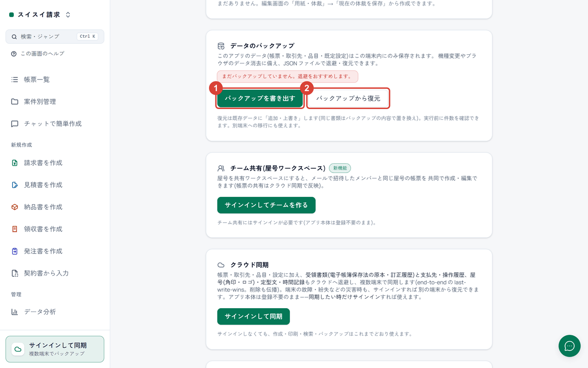Click the データのバックアップ heading text
The width and height of the screenshot is (588, 368).
click(x=262, y=46)
